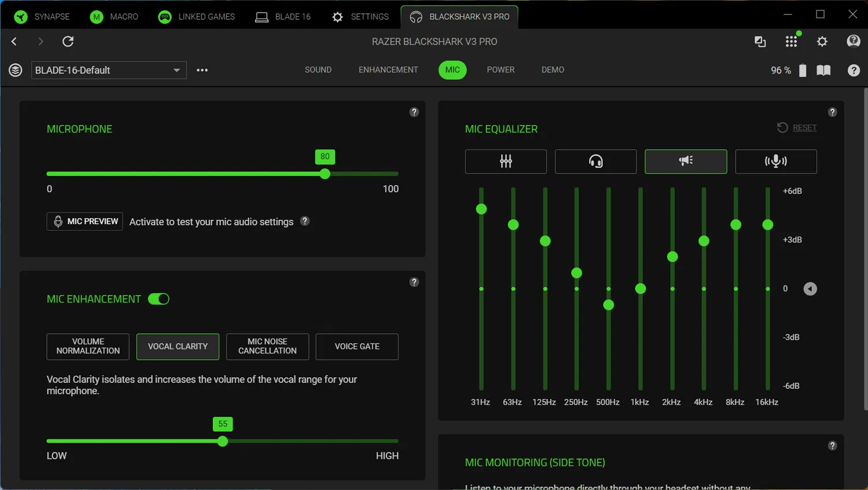
Task: Select the headset equalizer preset icon
Action: point(595,161)
